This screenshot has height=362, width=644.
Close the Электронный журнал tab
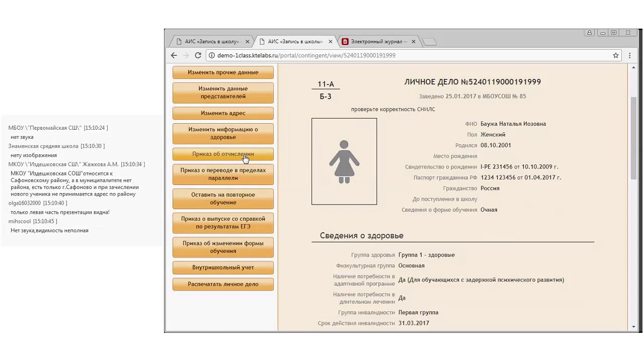point(414,42)
